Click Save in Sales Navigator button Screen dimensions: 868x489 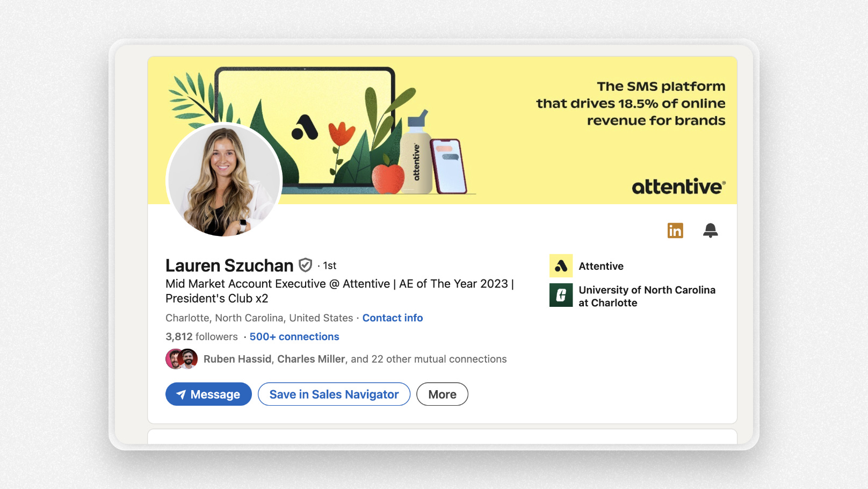(334, 394)
